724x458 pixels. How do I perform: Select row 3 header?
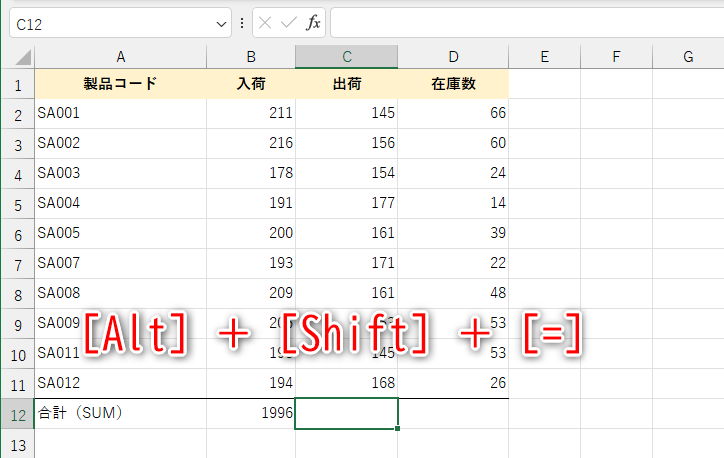(18, 144)
